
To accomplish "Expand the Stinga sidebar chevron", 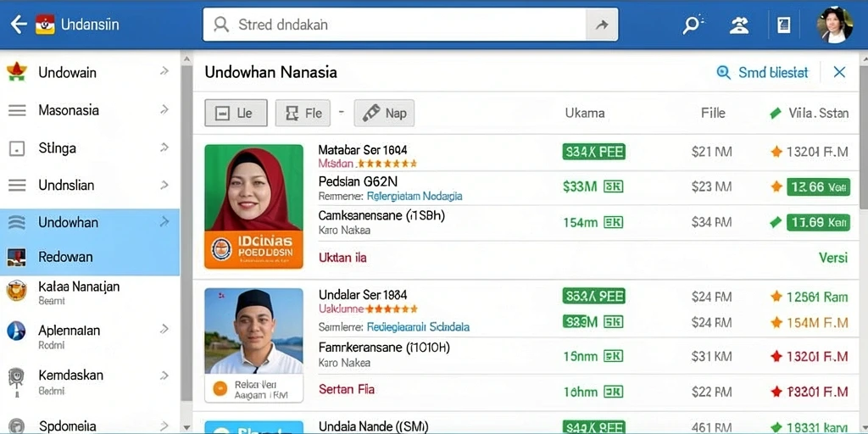I will tap(164, 147).
